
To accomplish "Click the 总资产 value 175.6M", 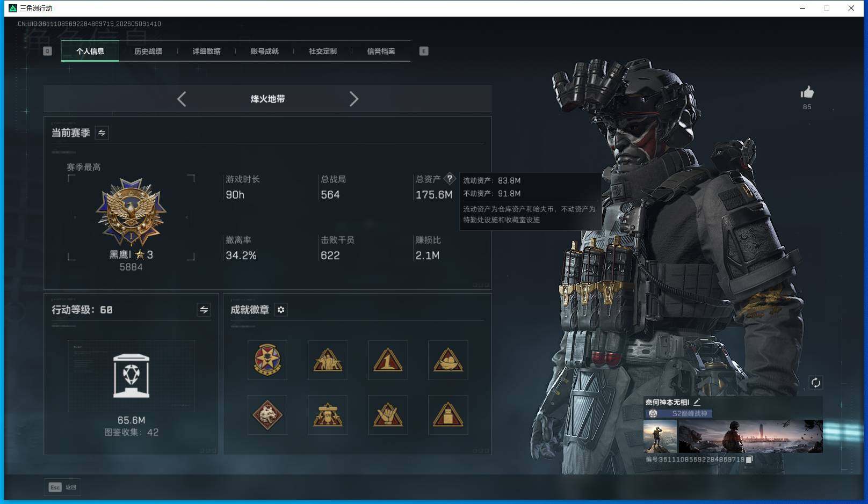I will click(434, 195).
